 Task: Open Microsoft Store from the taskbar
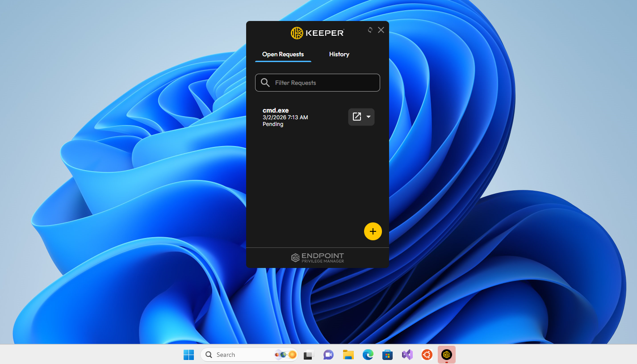pyautogui.click(x=387, y=355)
